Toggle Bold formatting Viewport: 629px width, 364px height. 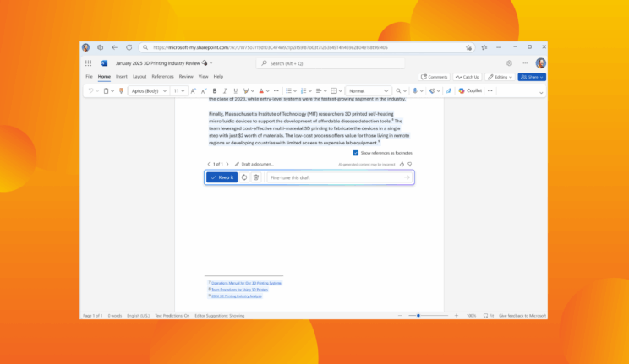[x=215, y=91]
